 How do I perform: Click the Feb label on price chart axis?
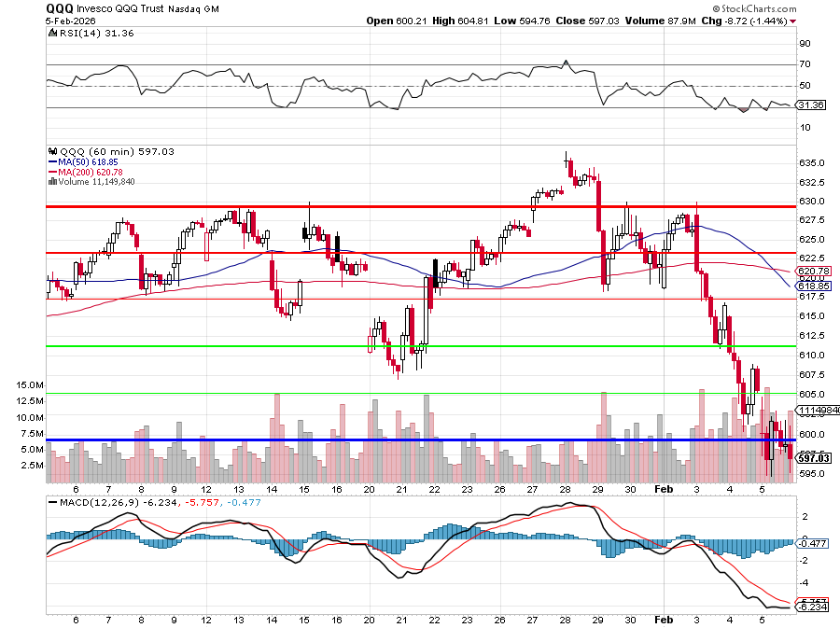(663, 488)
